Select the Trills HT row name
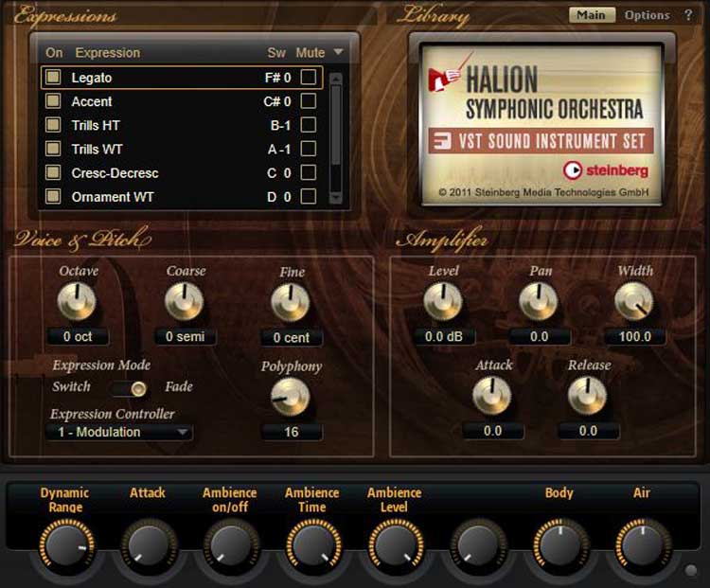This screenshot has width=710, height=588. pyautogui.click(x=96, y=126)
